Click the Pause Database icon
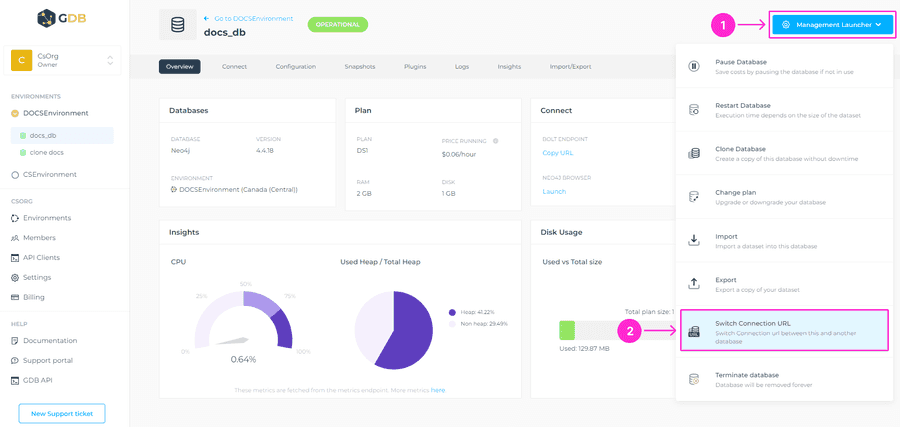 (694, 67)
